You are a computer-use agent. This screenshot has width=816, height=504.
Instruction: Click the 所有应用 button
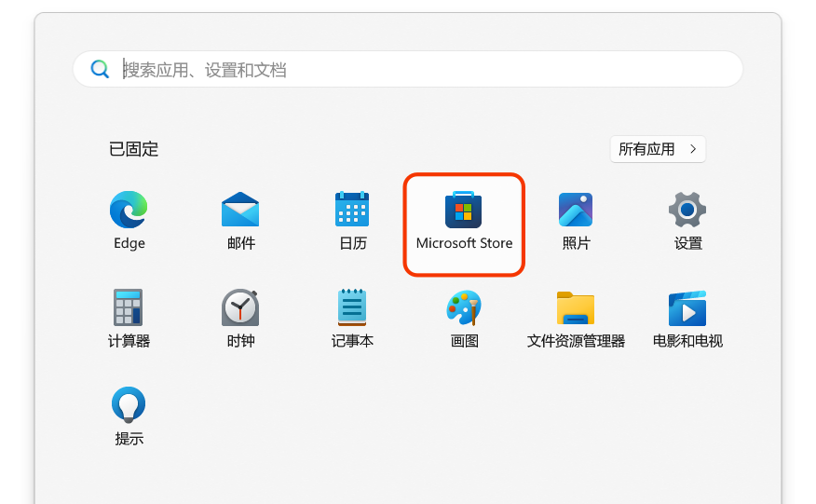658,149
